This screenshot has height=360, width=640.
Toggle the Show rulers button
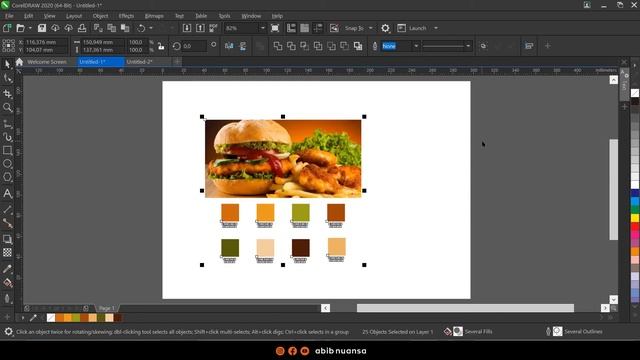click(x=291, y=28)
